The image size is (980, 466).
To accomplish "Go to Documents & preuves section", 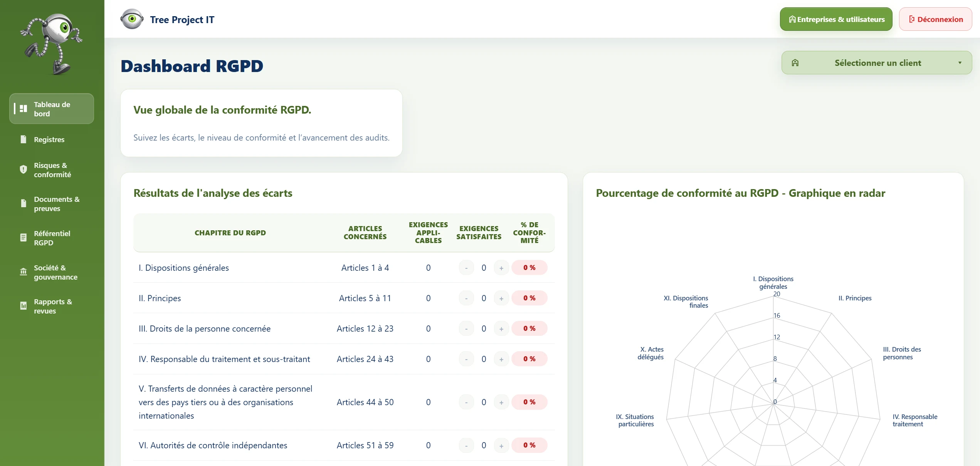I will coord(52,204).
